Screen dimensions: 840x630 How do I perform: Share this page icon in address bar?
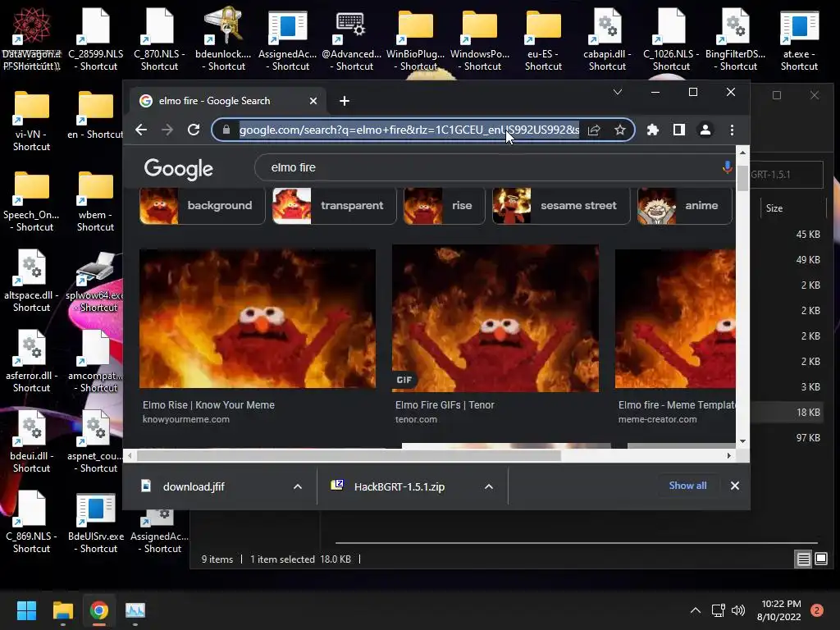coord(594,130)
